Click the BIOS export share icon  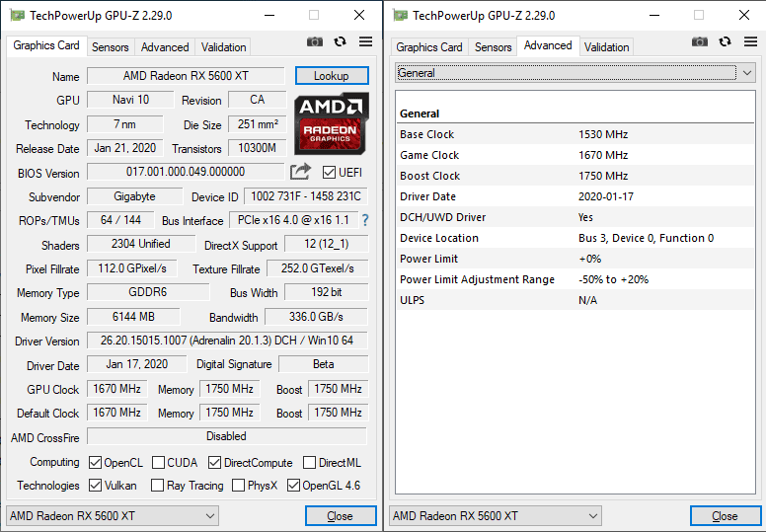click(300, 172)
